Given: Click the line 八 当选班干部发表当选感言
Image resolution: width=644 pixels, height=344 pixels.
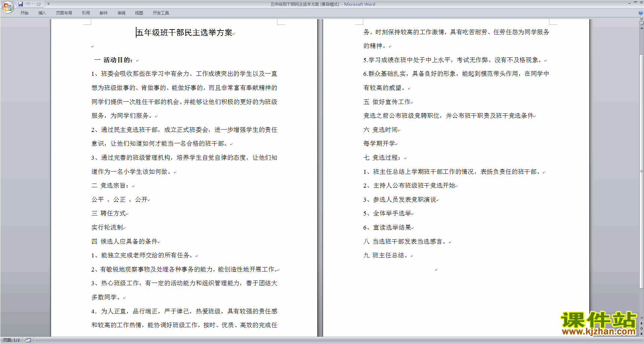Looking at the screenshot, I should click(x=406, y=242).
